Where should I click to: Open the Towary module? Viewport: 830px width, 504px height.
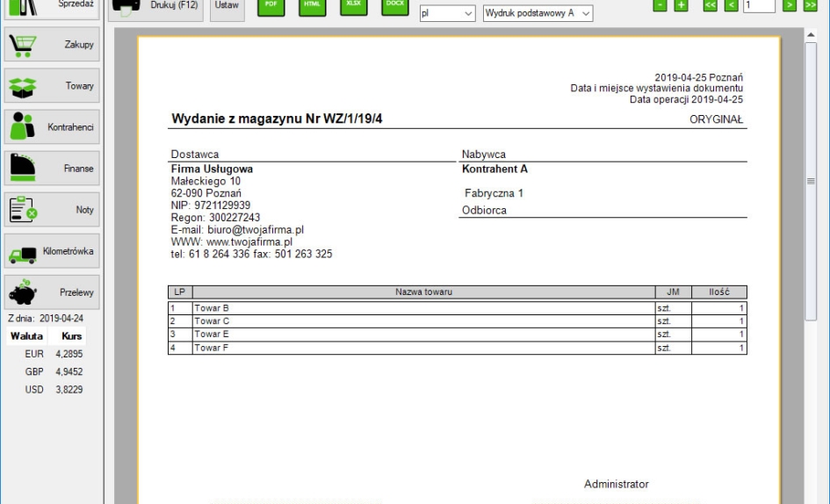(52, 86)
